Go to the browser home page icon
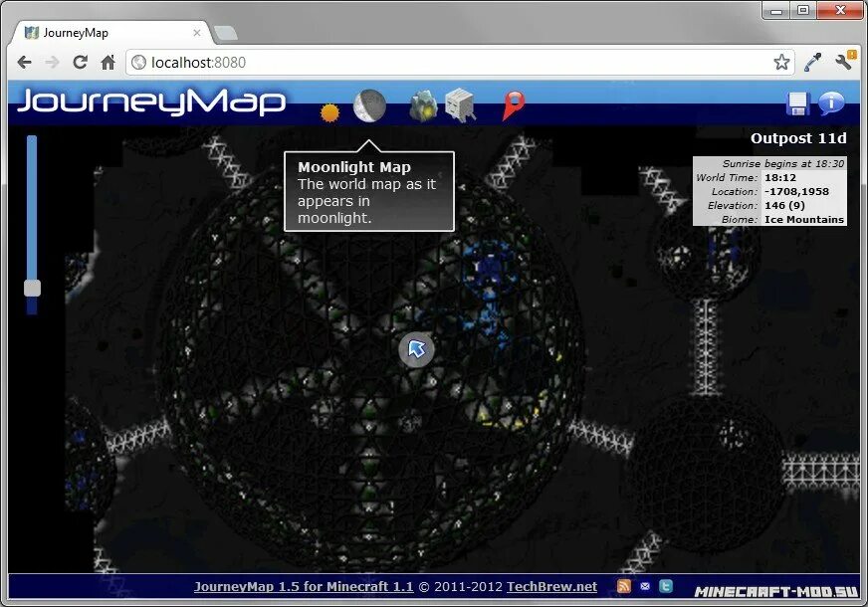 pos(108,62)
